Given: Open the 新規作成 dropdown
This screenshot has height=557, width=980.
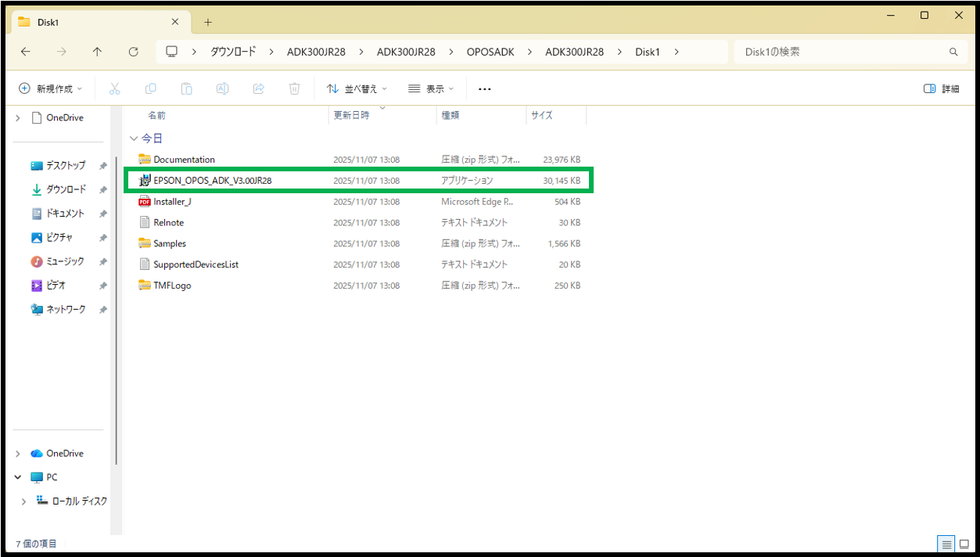Looking at the screenshot, I should 50,89.
